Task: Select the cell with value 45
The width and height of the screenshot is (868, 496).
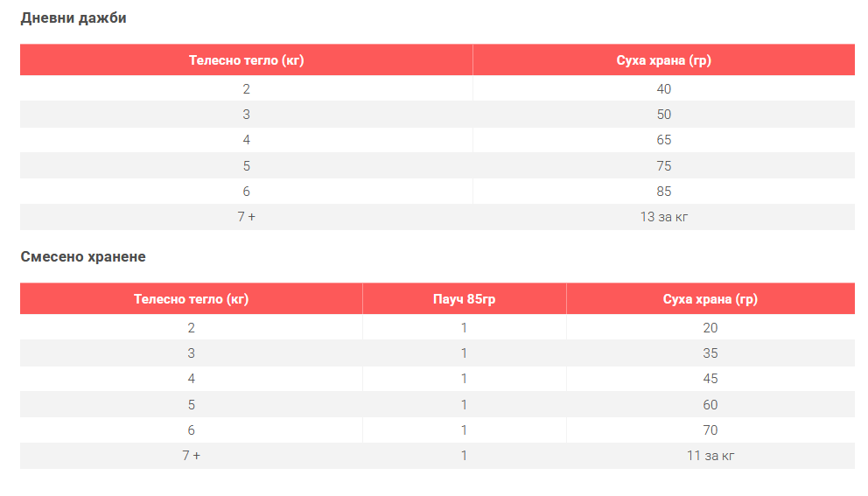Action: tap(710, 379)
